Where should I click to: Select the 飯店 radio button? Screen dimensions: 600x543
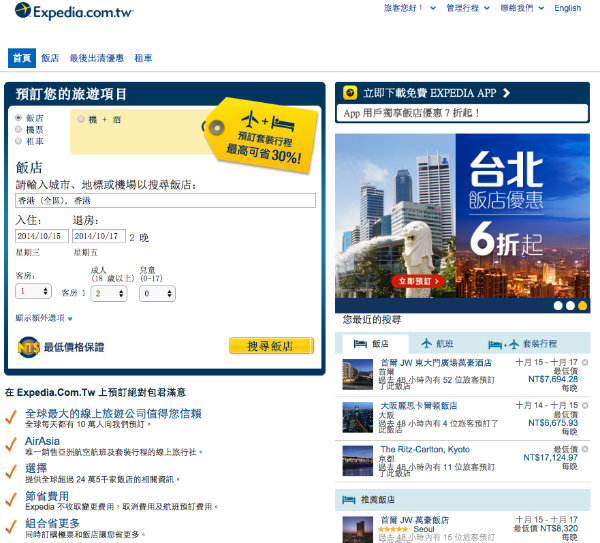tap(18, 117)
